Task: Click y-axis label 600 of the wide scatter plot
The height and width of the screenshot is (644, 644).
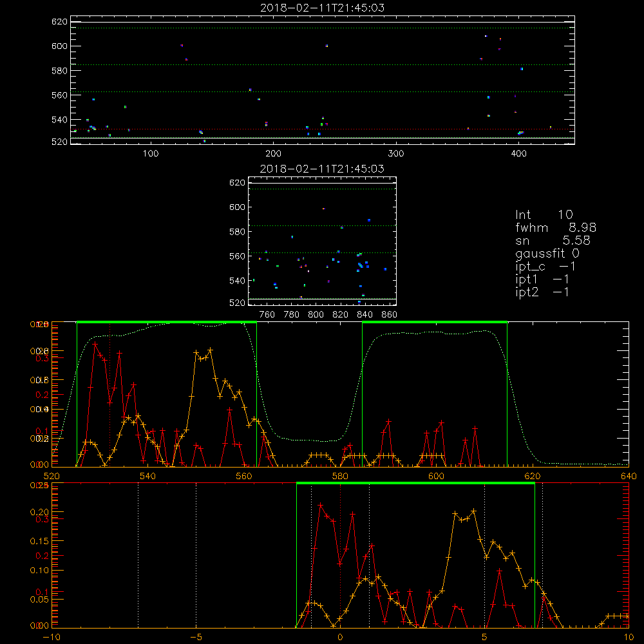Action: [59, 46]
